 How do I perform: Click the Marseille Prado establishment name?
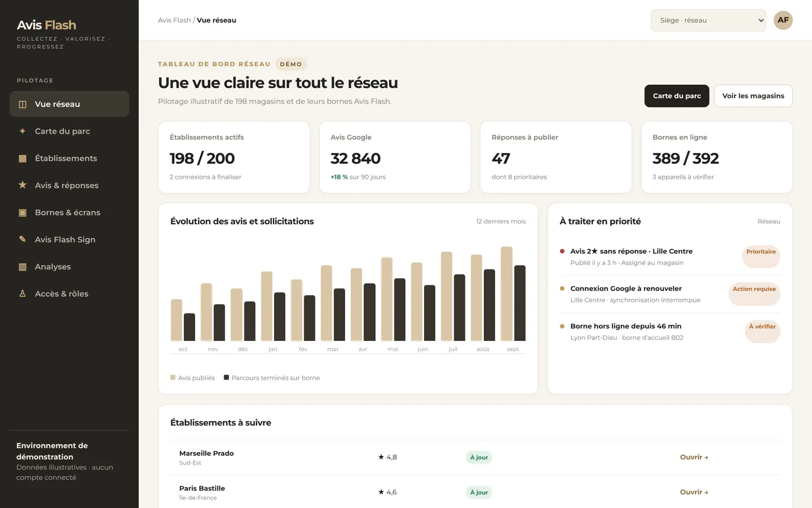(x=206, y=453)
